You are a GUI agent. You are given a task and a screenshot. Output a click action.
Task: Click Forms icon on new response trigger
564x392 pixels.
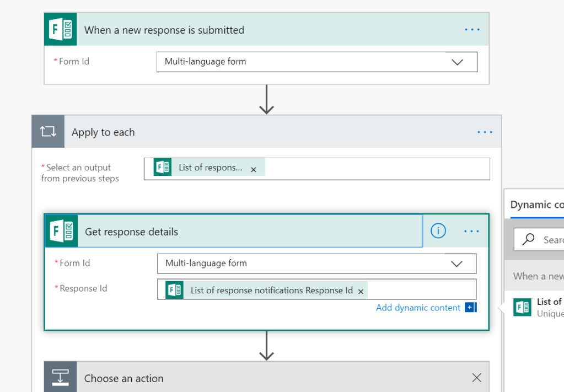click(x=61, y=30)
